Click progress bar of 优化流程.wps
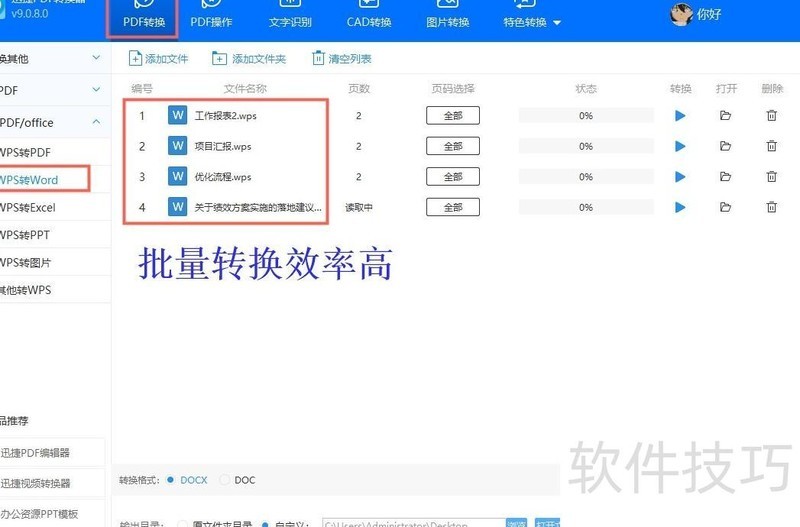Screen dimensions: 800x527 tap(586, 177)
